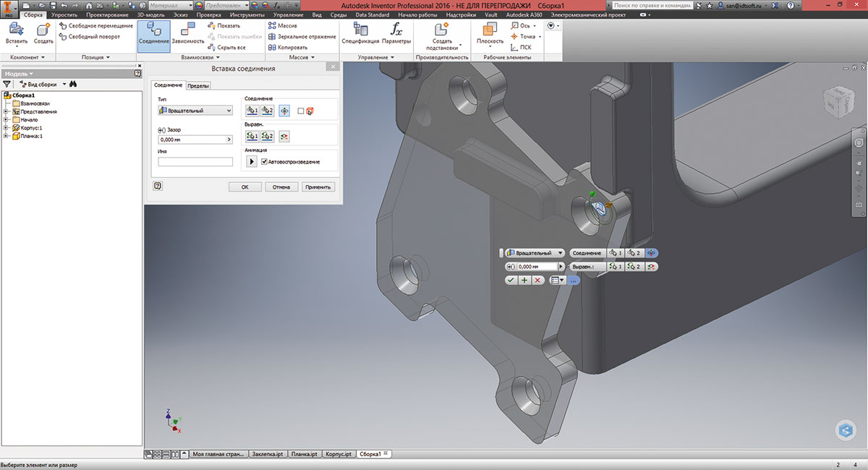
Task: Click the Отмена button
Action: [281, 187]
